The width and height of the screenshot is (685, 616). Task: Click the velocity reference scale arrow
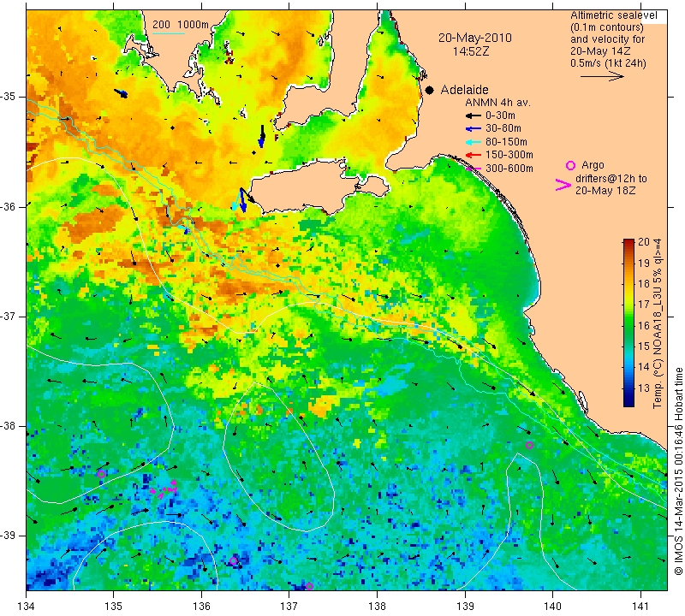coord(603,76)
